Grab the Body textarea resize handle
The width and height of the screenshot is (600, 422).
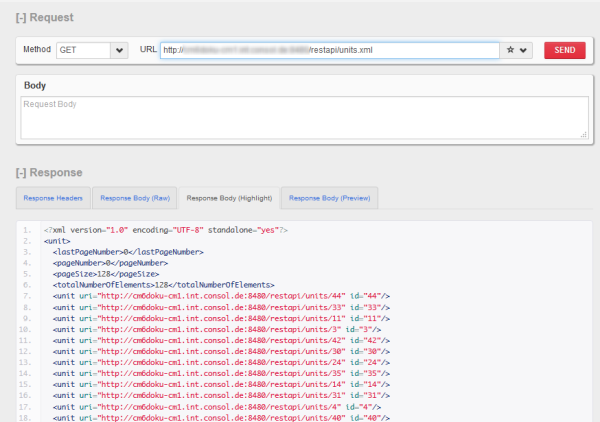coord(583,133)
